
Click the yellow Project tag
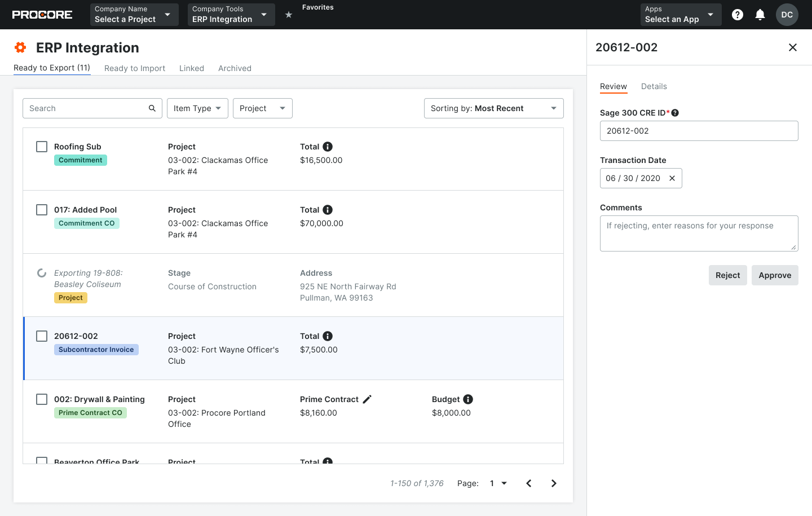(70, 298)
